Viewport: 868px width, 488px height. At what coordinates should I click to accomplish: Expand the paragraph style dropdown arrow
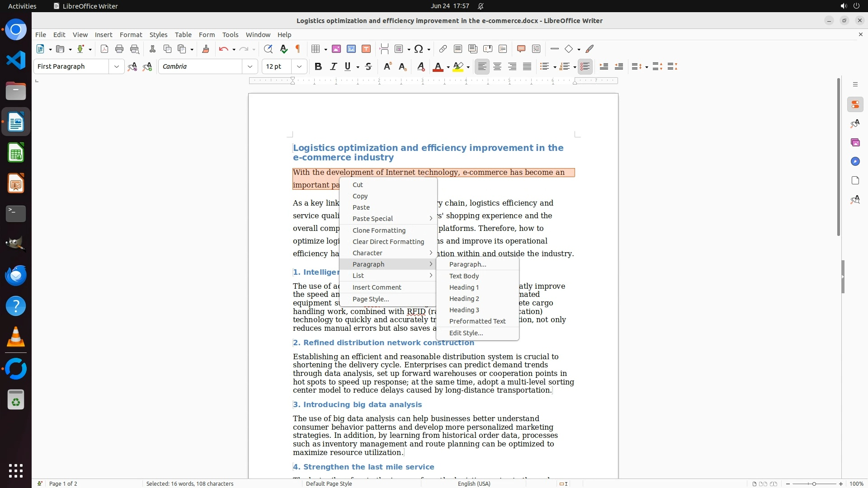[116, 67]
